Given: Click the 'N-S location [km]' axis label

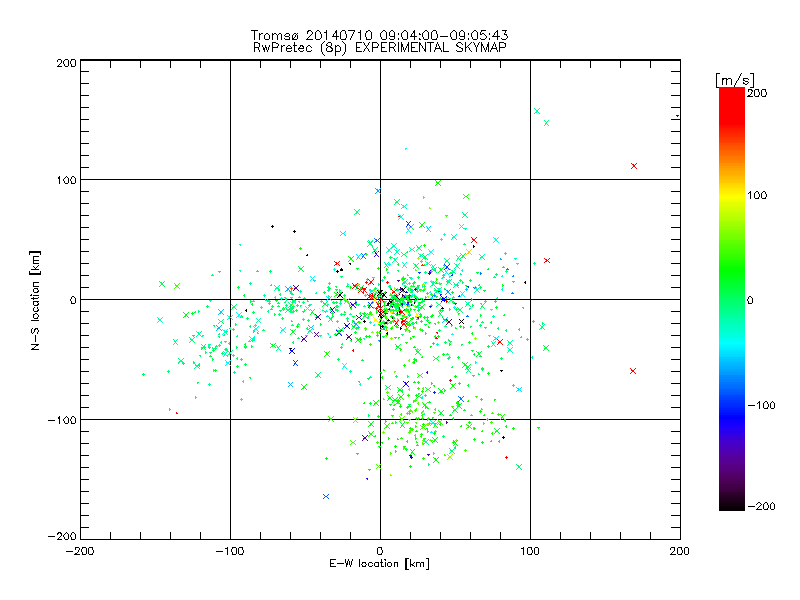Looking at the screenshot, I should [x=35, y=300].
